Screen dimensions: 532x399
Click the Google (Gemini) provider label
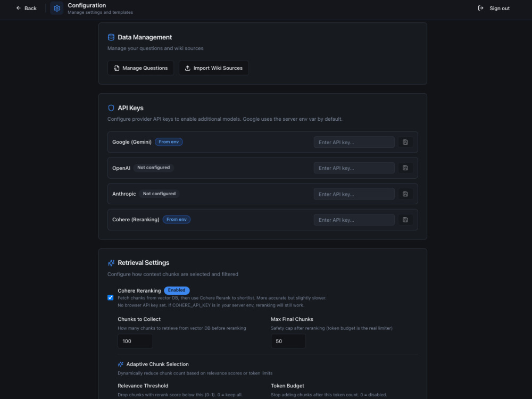point(132,142)
